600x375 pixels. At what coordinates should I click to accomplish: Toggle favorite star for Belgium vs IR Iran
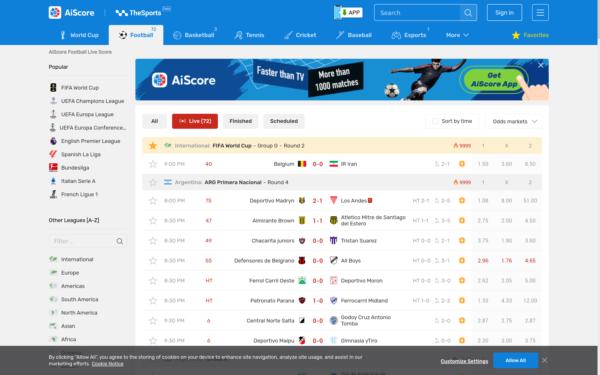coord(153,164)
